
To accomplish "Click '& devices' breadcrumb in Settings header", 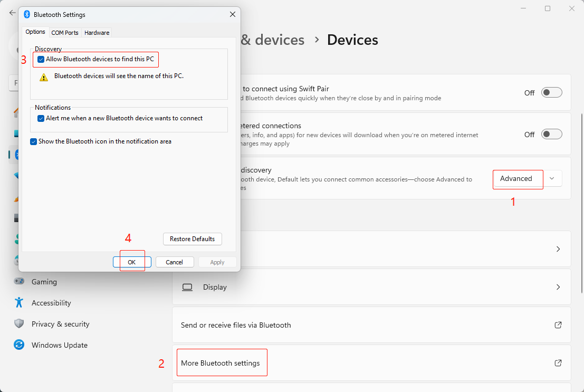I will click(273, 40).
